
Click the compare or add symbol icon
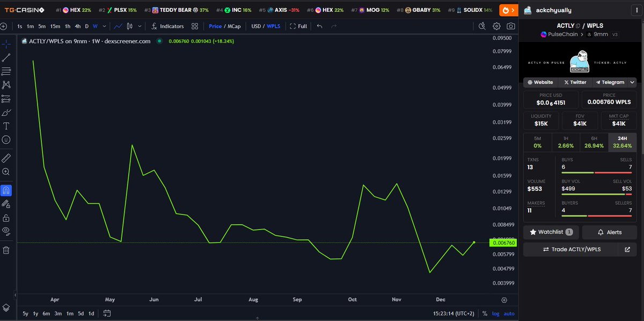pyautogui.click(x=4, y=26)
